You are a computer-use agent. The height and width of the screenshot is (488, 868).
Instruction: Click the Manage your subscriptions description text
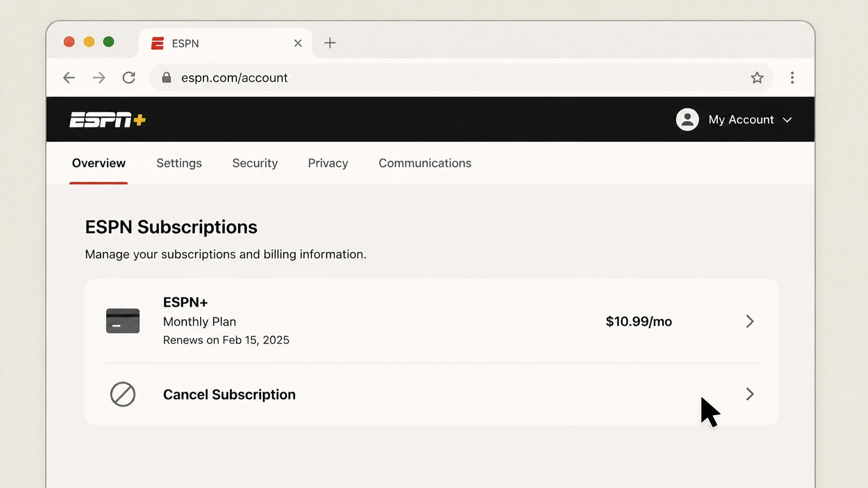[x=225, y=255]
